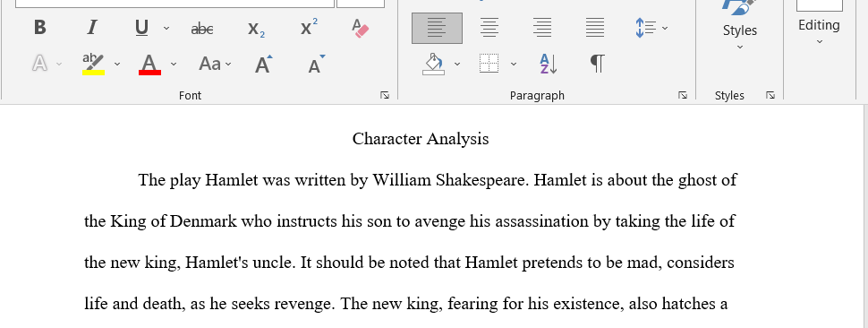Apply paragraph Shading fill
The image size is (868, 328).
pos(433,65)
